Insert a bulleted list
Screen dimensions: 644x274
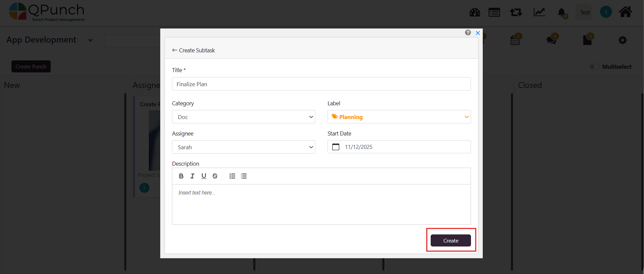pos(244,176)
